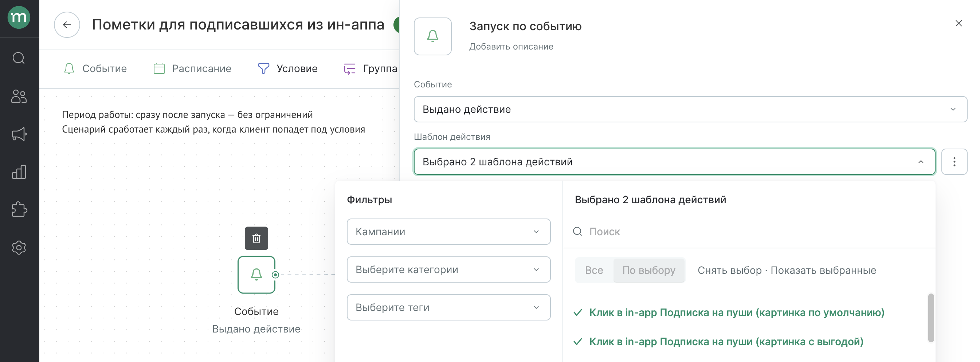This screenshot has width=980, height=362.
Task: Open the customers section icon
Action: [19, 96]
